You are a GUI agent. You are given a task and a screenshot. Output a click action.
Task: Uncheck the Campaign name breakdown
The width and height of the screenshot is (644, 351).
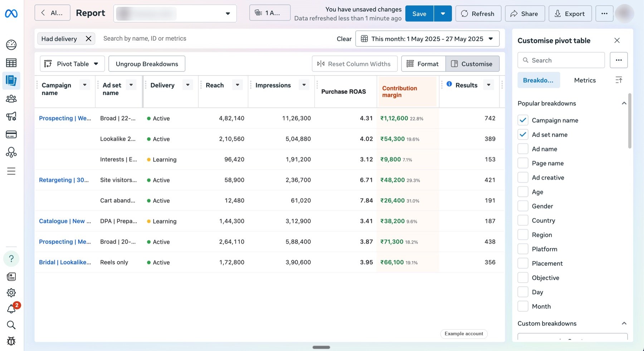point(523,120)
